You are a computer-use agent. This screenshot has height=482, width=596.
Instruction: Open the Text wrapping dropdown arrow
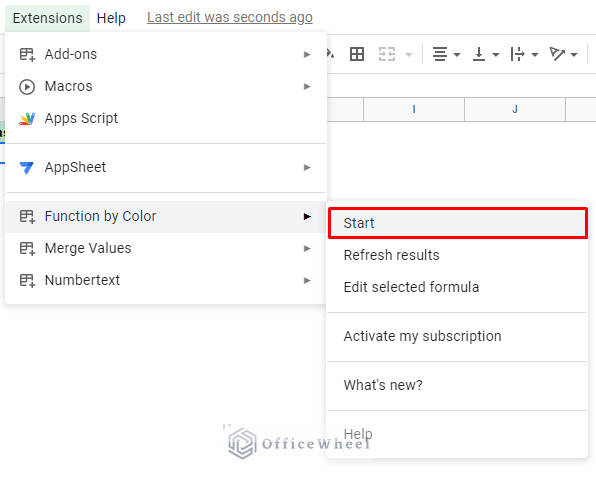point(535,55)
